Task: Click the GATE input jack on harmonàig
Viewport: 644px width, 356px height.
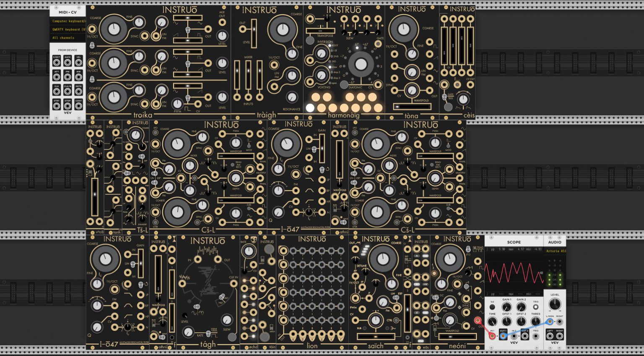Action: click(x=378, y=43)
